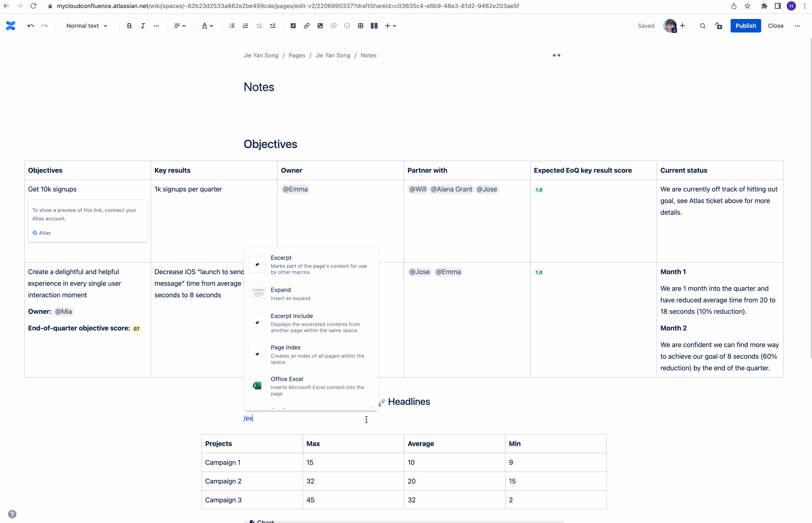Insert a table from toolbar
The image size is (812, 523).
tap(361, 26)
